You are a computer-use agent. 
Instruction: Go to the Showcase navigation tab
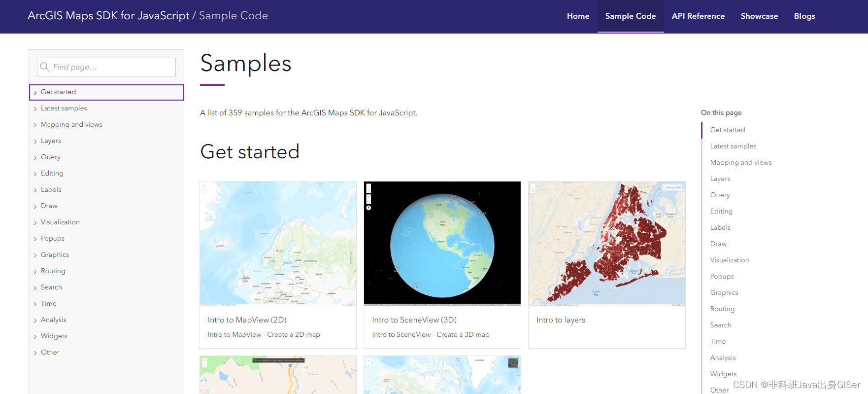[x=759, y=16]
